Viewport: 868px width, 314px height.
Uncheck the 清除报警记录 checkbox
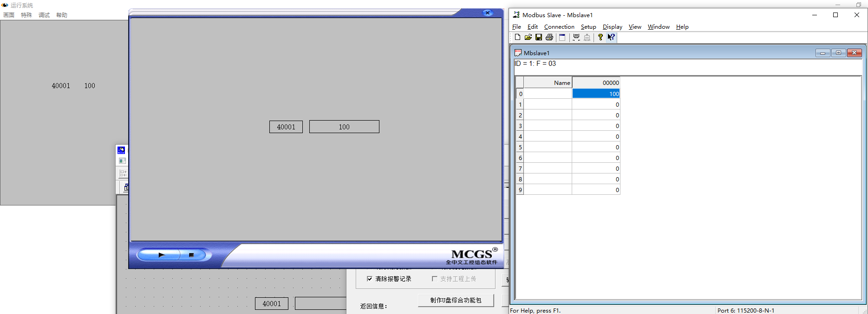pos(370,279)
